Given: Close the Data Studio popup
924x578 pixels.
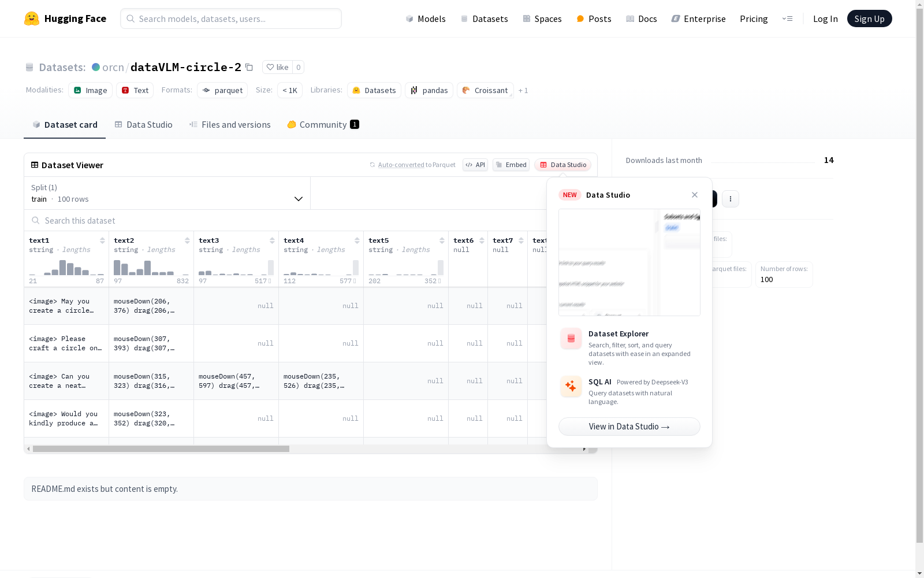Looking at the screenshot, I should (695, 195).
